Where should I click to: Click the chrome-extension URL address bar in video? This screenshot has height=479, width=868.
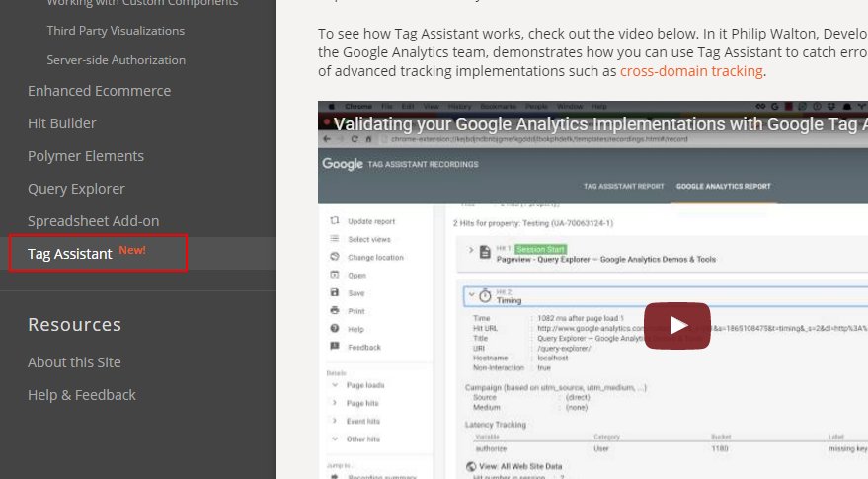[x=539, y=139]
